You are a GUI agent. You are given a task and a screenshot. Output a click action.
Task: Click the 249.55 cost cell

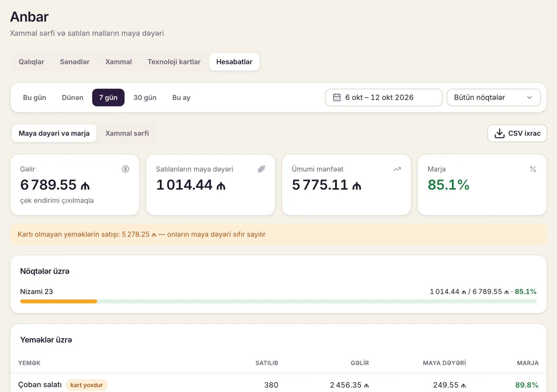(x=449, y=385)
